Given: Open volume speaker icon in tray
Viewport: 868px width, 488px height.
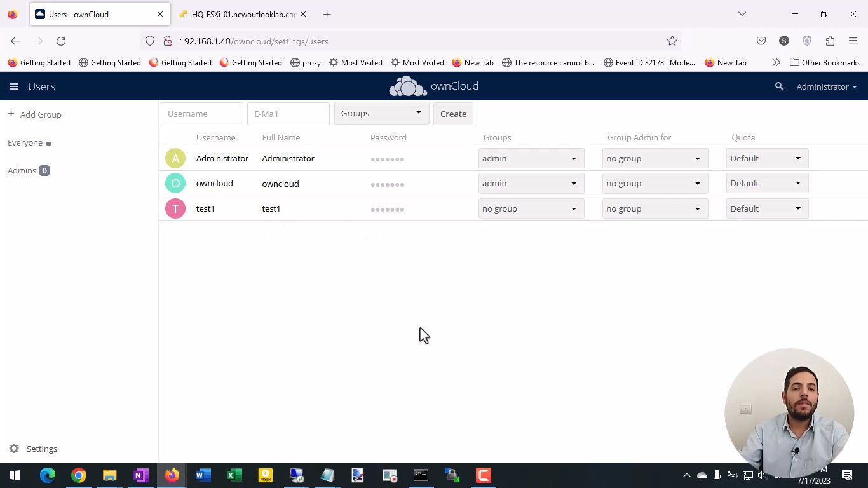Looking at the screenshot, I should click(x=763, y=475).
